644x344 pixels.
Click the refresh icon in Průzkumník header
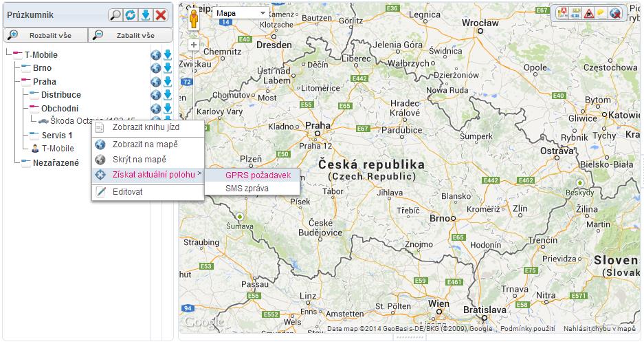131,15
